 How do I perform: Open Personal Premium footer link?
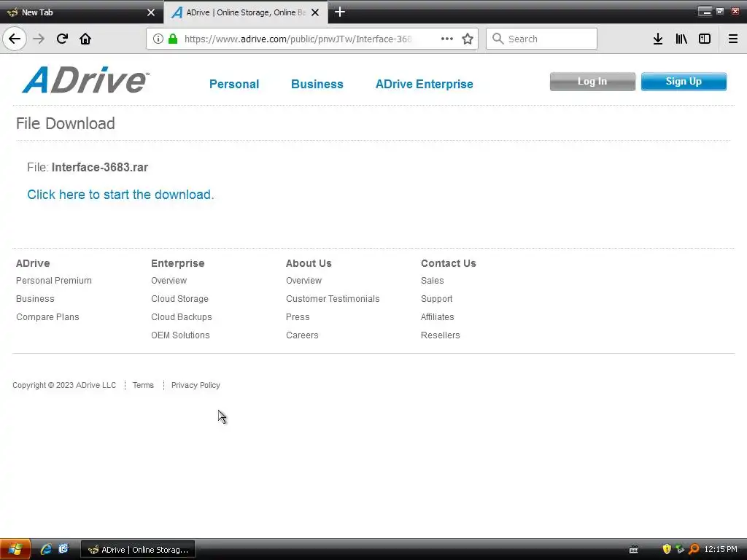[x=54, y=281]
